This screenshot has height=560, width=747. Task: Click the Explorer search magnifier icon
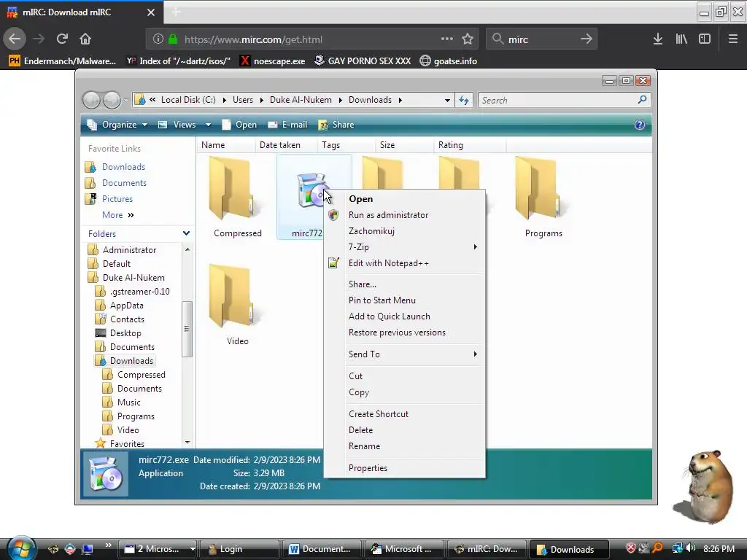tap(642, 100)
